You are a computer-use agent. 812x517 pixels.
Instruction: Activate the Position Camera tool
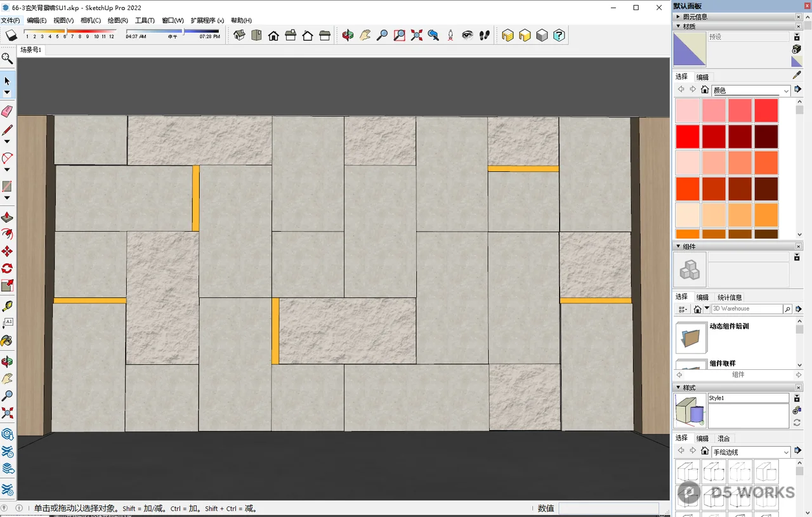click(x=450, y=36)
